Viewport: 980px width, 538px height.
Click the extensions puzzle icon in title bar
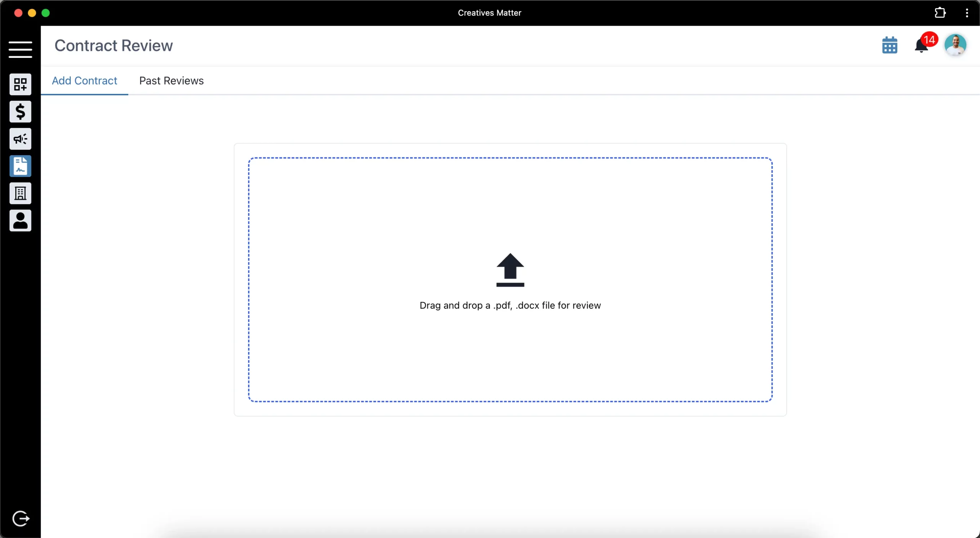[x=940, y=13]
